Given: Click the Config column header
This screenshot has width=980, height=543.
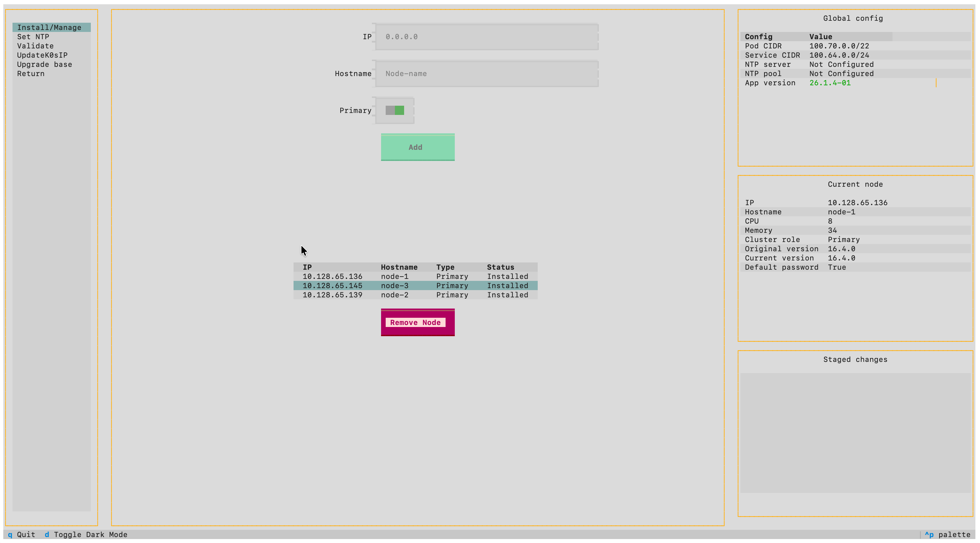Looking at the screenshot, I should [758, 37].
